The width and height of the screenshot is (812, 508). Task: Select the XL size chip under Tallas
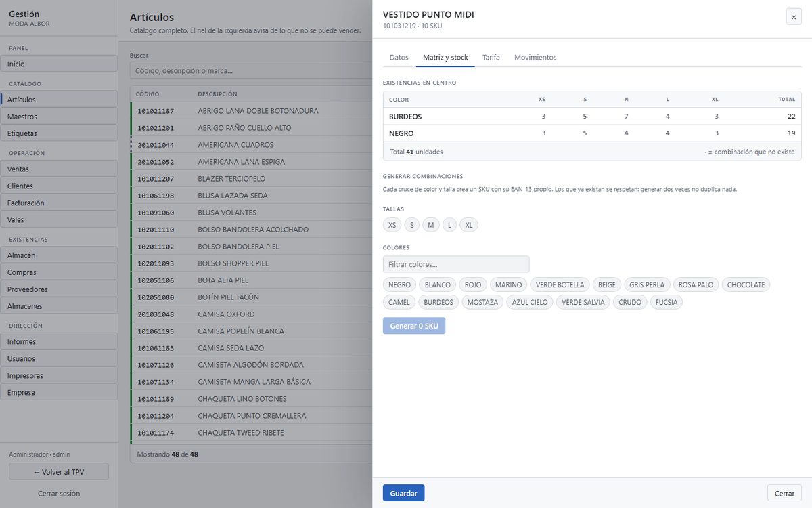point(469,225)
